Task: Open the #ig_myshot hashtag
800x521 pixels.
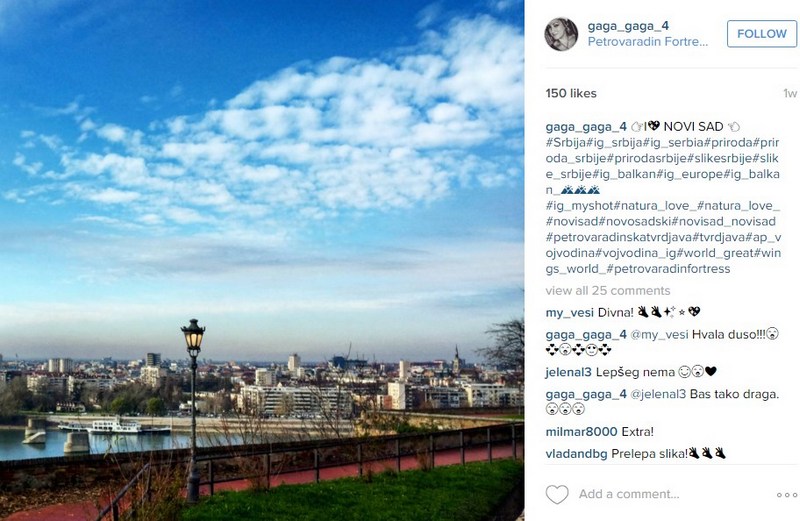Action: tap(580, 206)
